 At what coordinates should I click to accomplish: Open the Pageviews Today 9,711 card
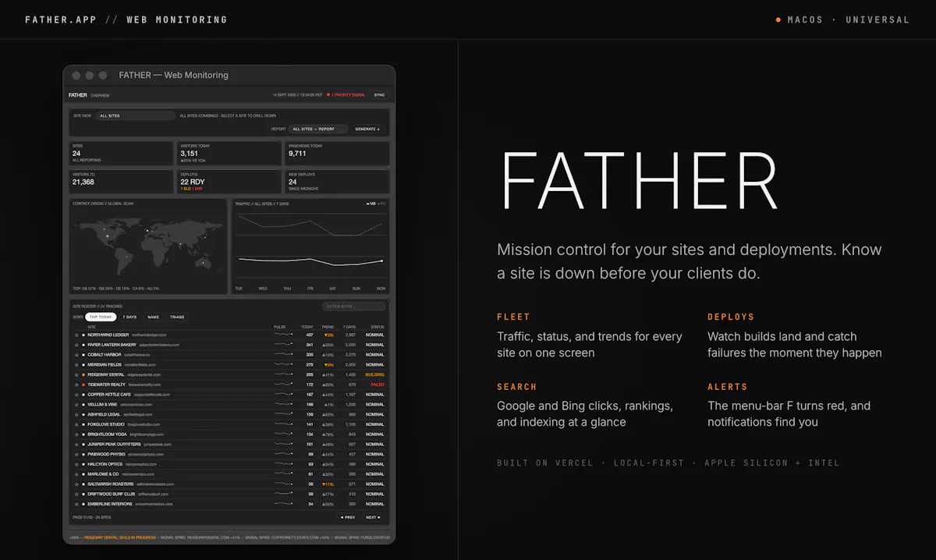pyautogui.click(x=337, y=153)
